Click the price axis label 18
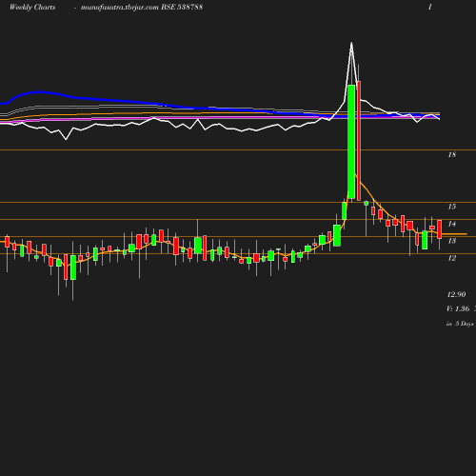This screenshot has height=476, width=476. pyautogui.click(x=452, y=154)
